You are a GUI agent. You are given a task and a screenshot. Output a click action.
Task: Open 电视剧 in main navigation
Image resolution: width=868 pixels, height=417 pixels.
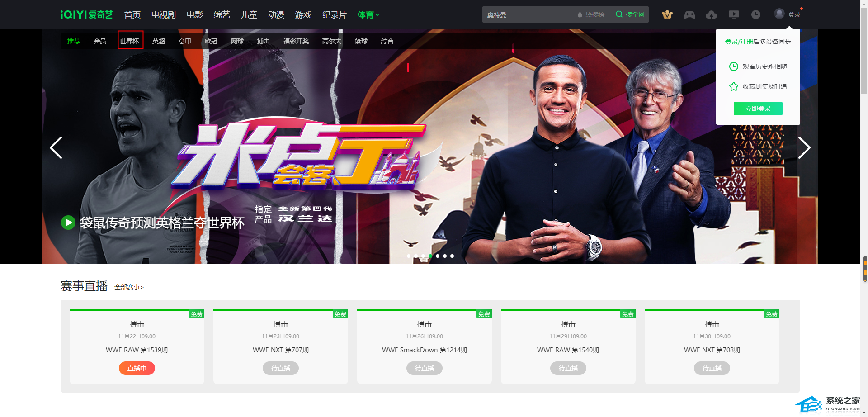tap(164, 15)
